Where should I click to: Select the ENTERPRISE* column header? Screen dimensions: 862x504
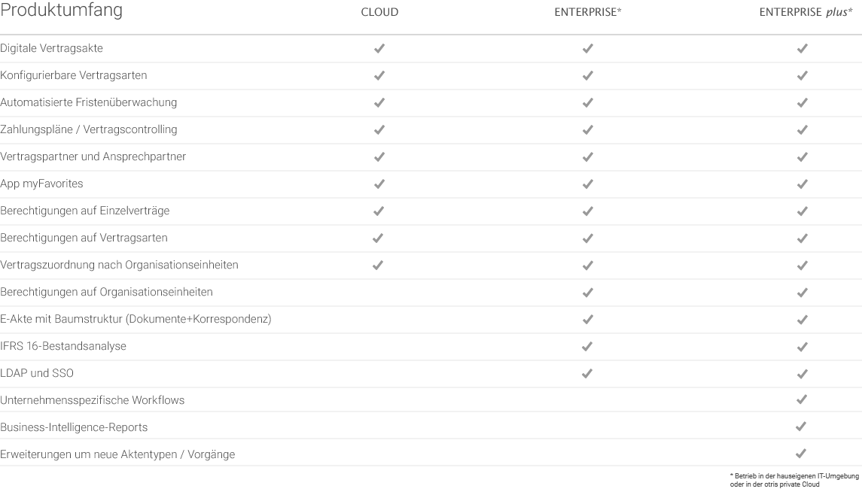point(588,12)
